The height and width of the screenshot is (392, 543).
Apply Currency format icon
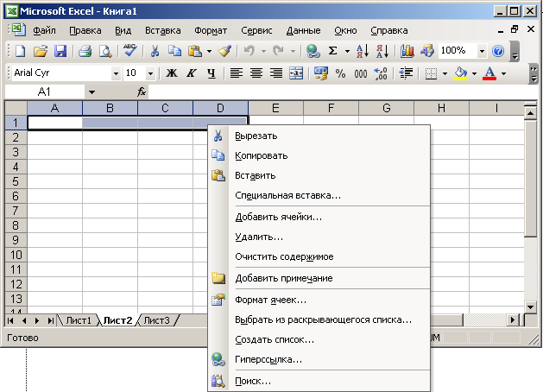(320, 73)
